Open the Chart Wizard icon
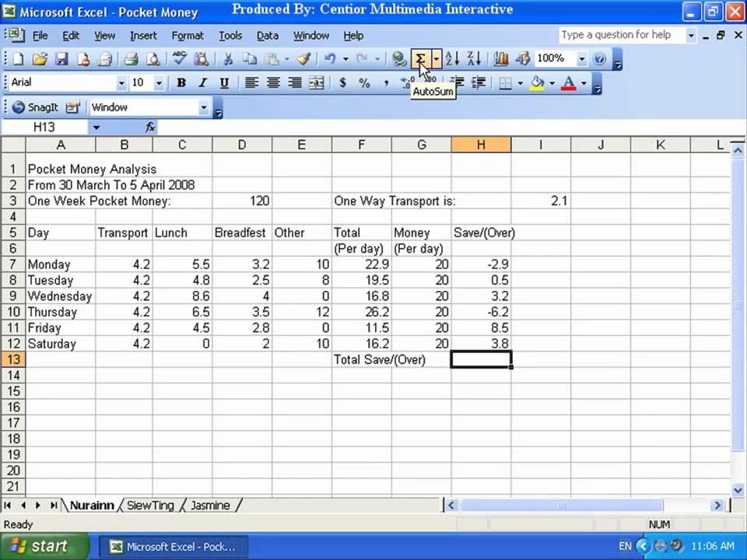Viewport: 747px width, 560px height. pos(500,59)
